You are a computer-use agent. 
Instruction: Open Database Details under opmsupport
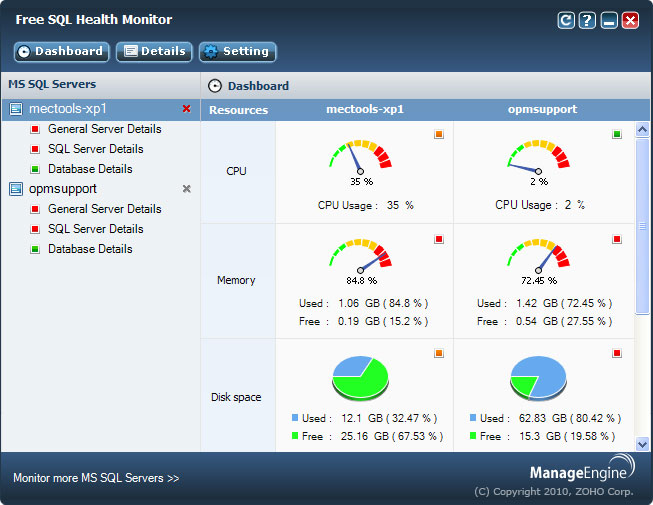point(90,249)
